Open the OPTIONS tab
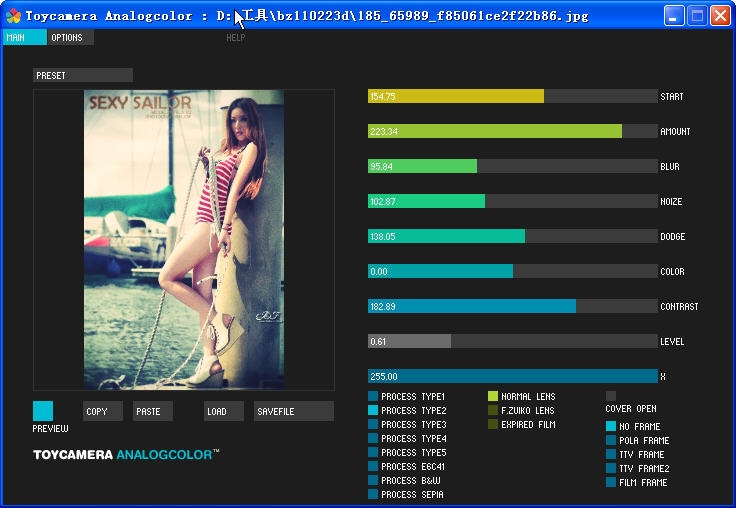 coord(70,38)
